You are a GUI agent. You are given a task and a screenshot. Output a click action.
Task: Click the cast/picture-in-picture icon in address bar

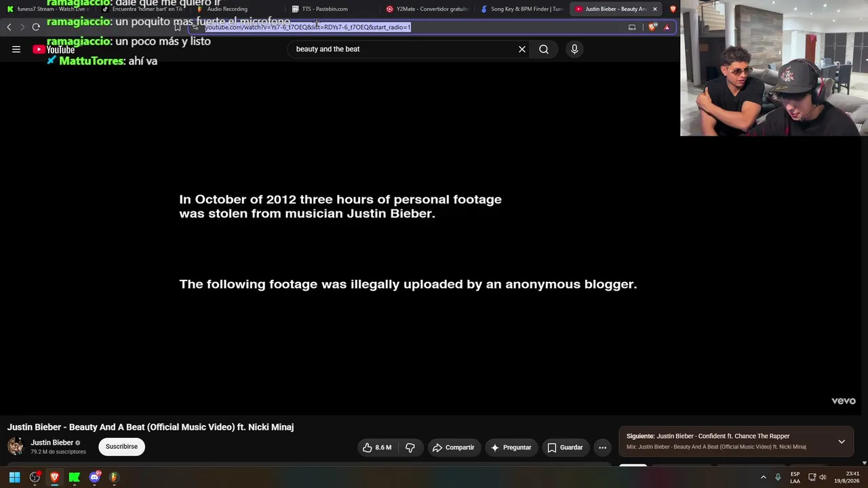(632, 27)
